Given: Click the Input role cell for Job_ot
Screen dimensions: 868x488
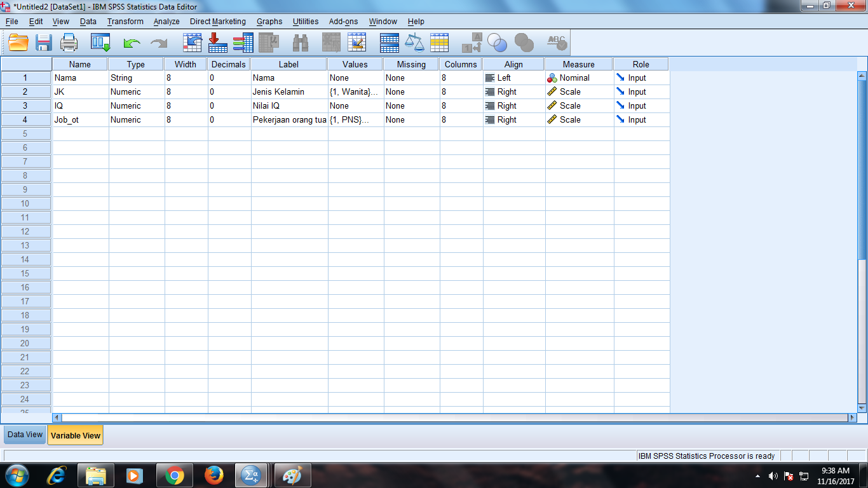Looking at the screenshot, I should click(641, 119).
